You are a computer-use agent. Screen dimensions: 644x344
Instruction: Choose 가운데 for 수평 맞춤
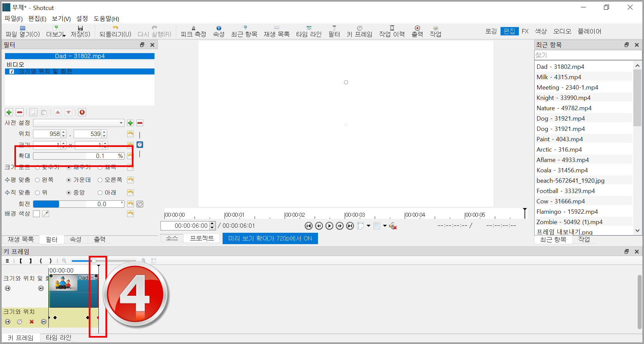69,180
